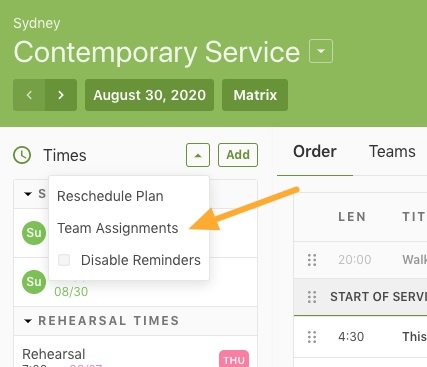Click the August 30, 2020 date button
427x367 pixels.
[x=149, y=95]
